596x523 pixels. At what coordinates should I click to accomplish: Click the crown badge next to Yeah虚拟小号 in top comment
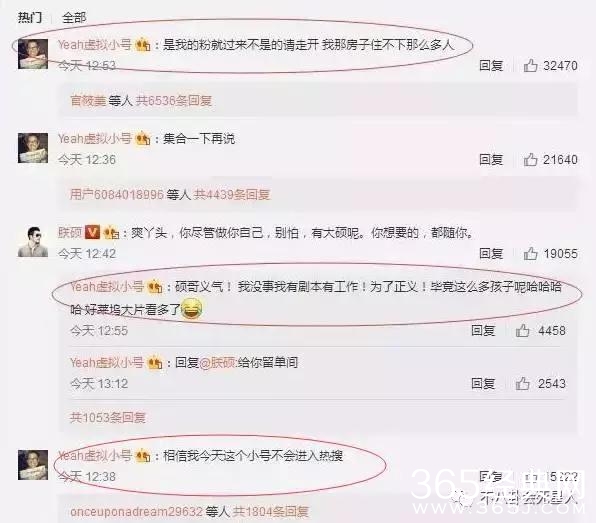[143, 45]
